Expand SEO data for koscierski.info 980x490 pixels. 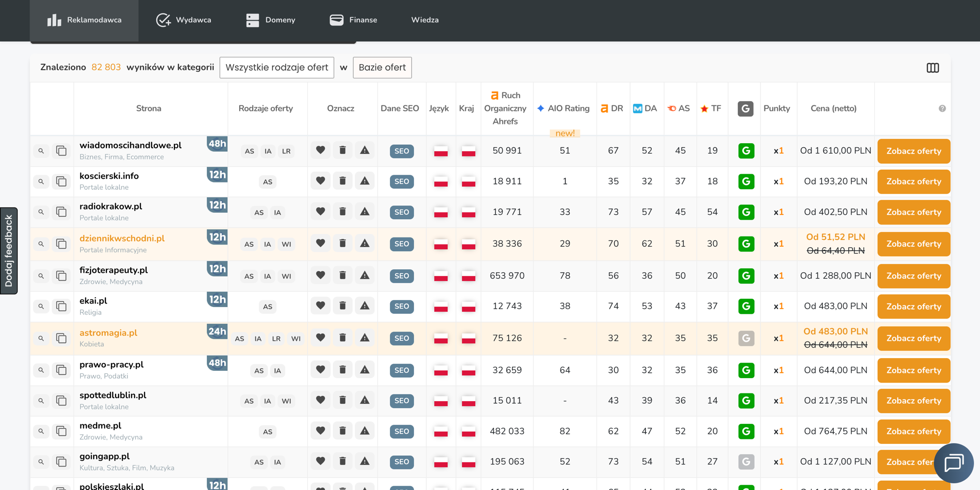coord(402,181)
